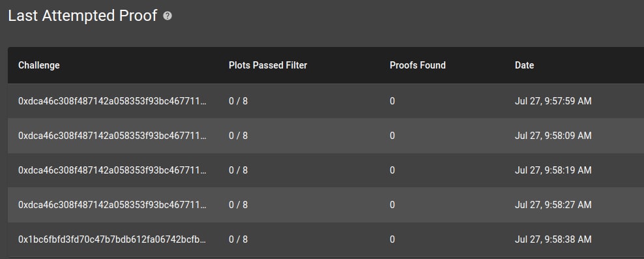The height and width of the screenshot is (259, 644).
Task: Click the date Jul 27, 9:58:38 AM
Action: click(x=553, y=239)
